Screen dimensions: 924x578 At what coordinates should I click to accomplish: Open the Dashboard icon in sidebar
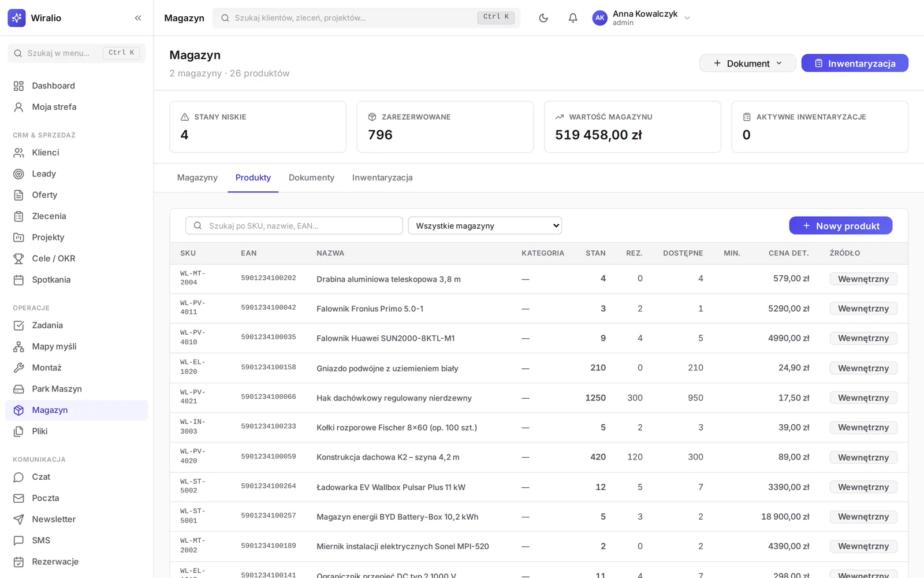18,86
